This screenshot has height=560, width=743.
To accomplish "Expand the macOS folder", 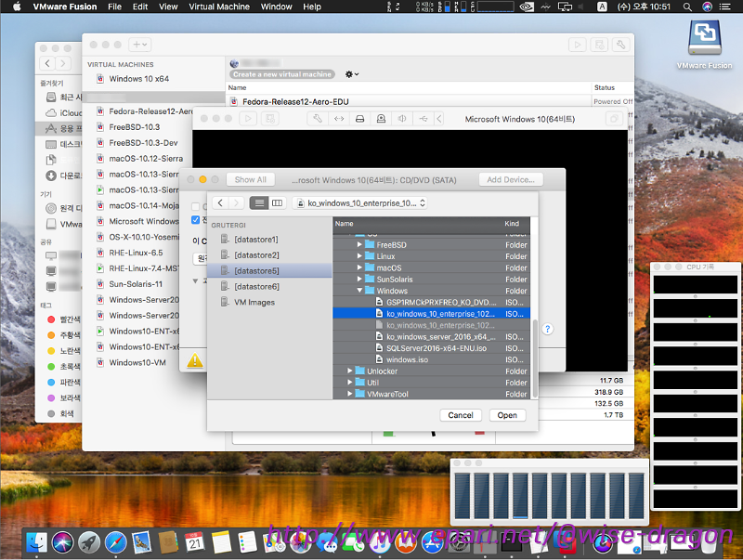I will [x=359, y=267].
